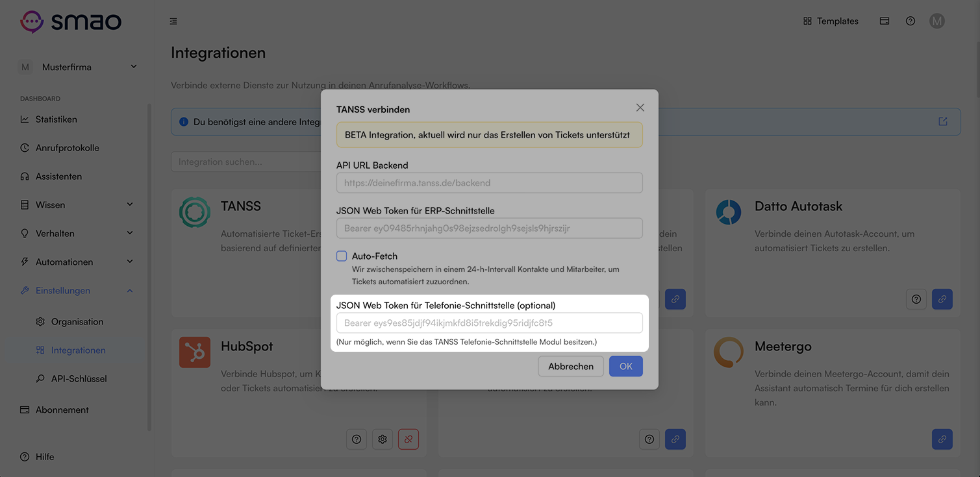The image size is (980, 477).
Task: Click the Automationen lightning icon
Action: (25, 262)
